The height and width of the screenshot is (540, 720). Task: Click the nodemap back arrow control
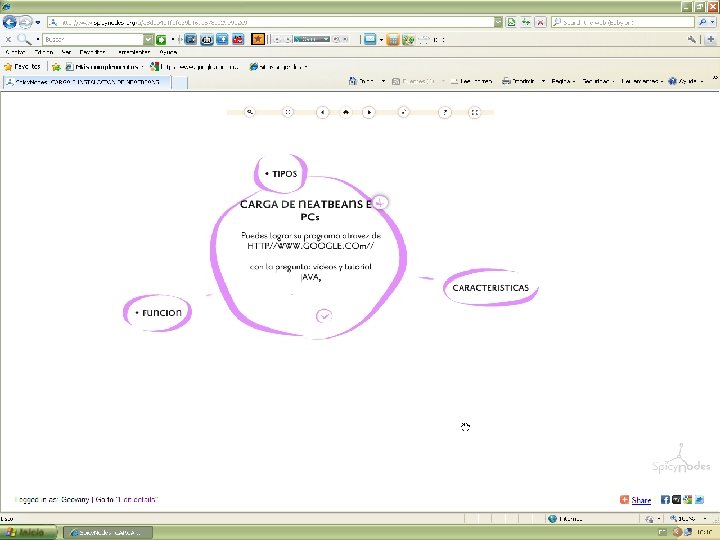322,112
